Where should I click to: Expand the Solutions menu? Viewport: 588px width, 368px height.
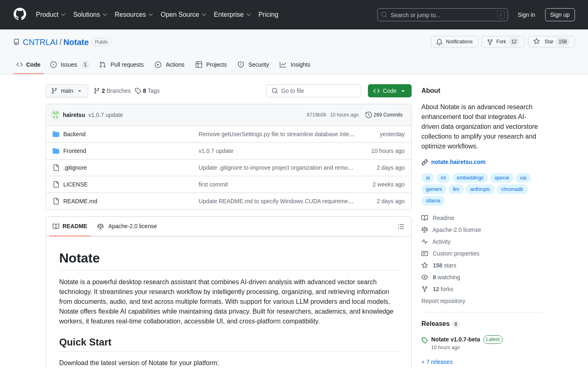click(x=90, y=15)
